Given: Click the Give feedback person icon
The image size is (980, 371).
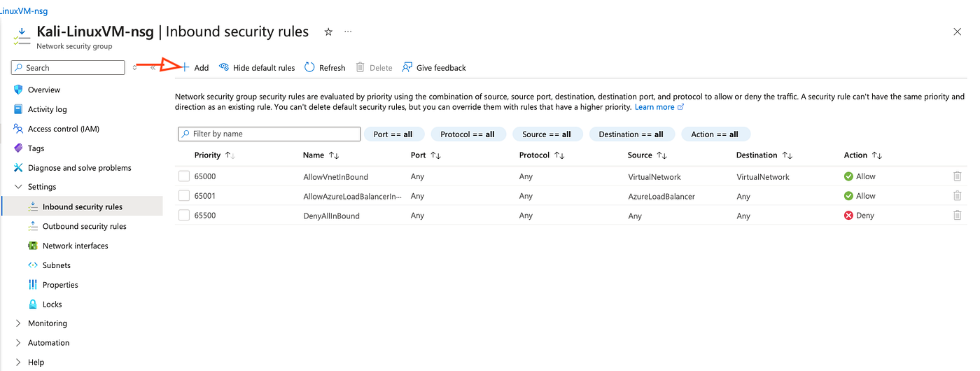Looking at the screenshot, I should 407,67.
